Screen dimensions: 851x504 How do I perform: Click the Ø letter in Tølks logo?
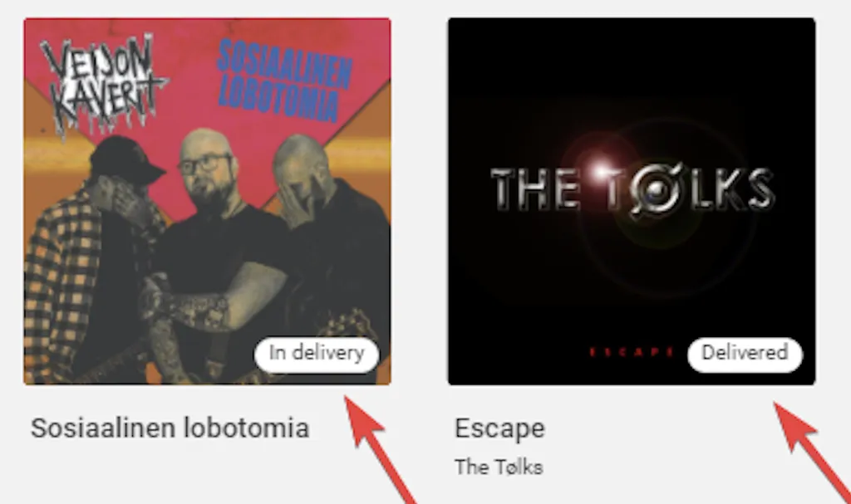pos(656,191)
